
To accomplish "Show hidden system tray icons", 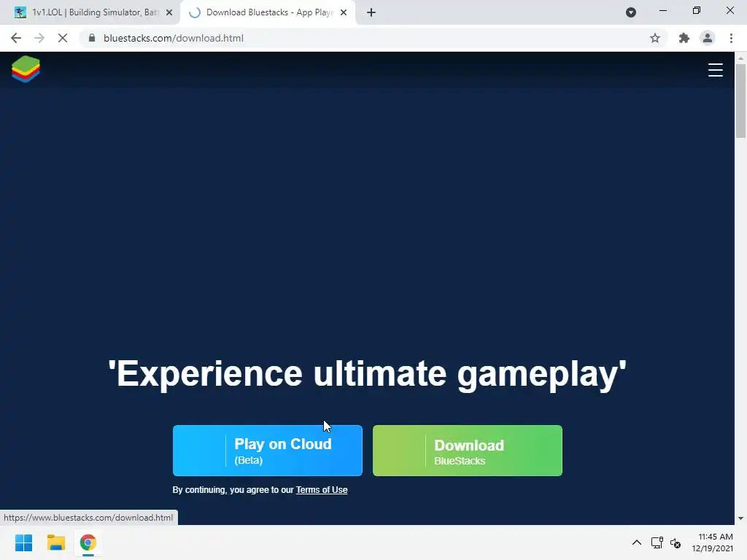I will pyautogui.click(x=636, y=542).
